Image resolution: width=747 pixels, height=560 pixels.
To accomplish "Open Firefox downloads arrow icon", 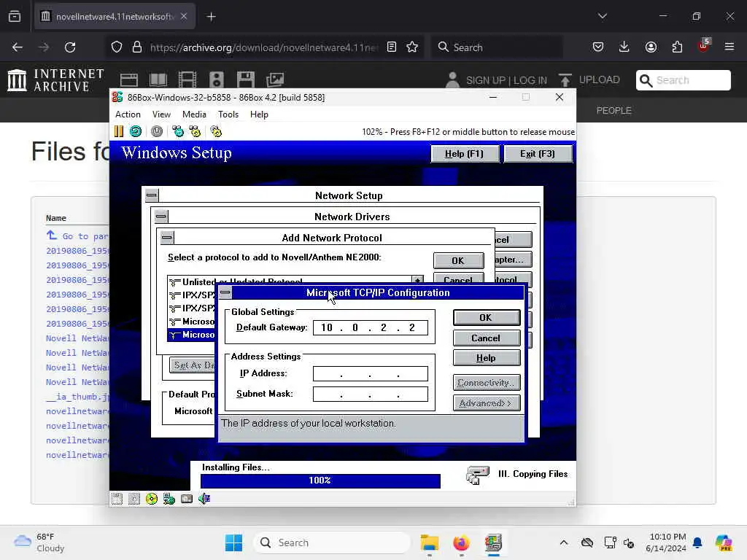I will [x=624, y=47].
